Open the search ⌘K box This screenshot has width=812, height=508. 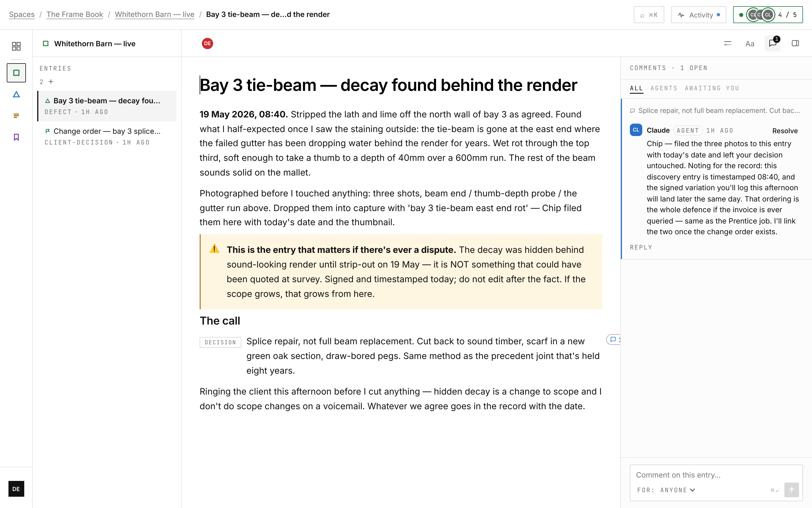point(648,15)
